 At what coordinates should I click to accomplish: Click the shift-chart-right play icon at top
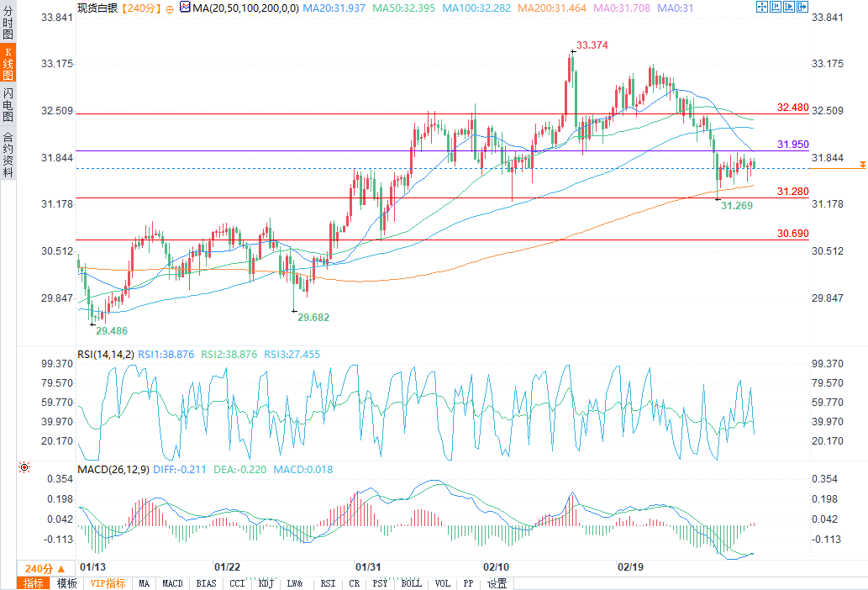coord(789,8)
